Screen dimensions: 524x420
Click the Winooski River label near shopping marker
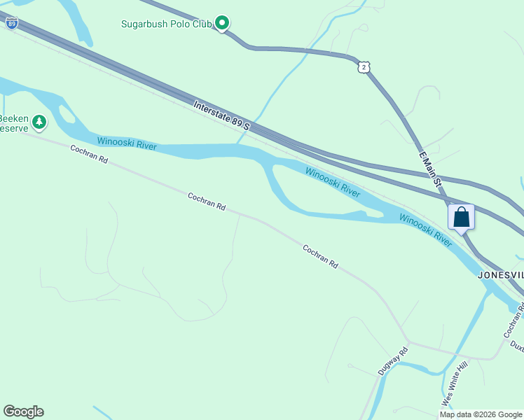[x=426, y=230]
